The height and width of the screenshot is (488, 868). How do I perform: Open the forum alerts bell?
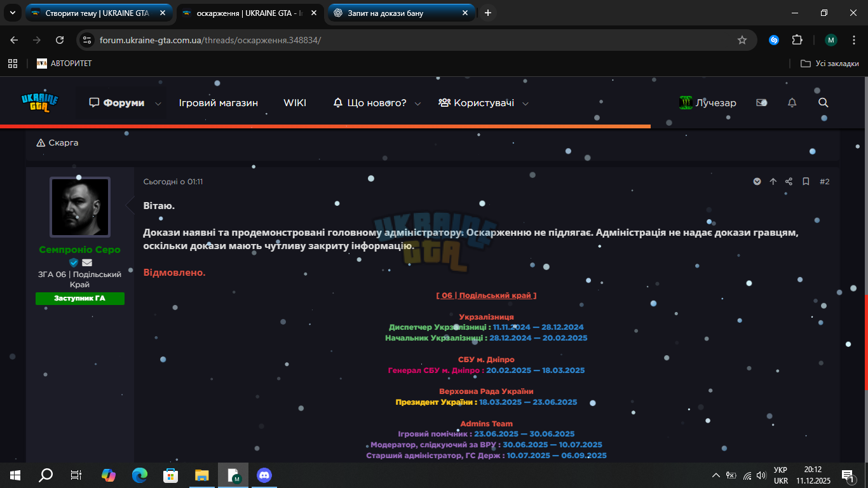coord(792,103)
